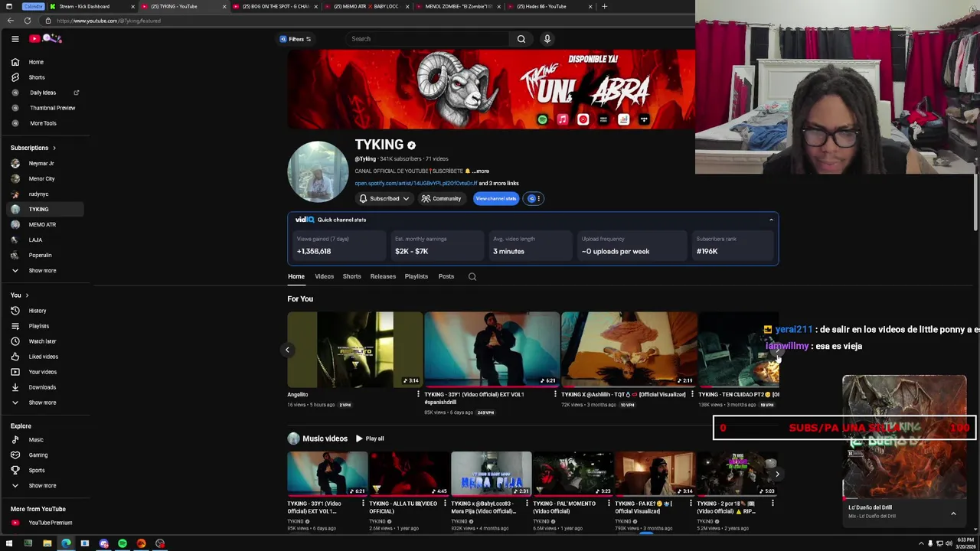
Task: Open the Spotify artist link
Action: point(416,184)
